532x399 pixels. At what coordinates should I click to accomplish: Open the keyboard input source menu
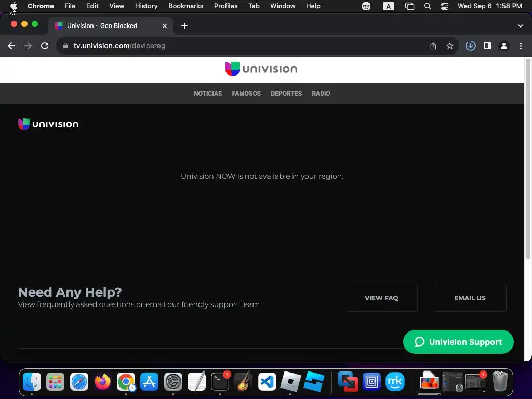click(x=389, y=6)
